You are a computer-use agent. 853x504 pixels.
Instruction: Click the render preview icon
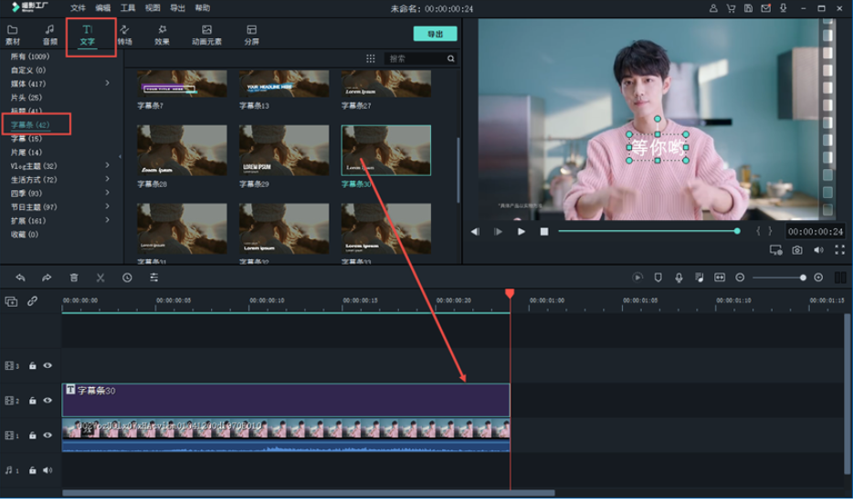tap(637, 278)
